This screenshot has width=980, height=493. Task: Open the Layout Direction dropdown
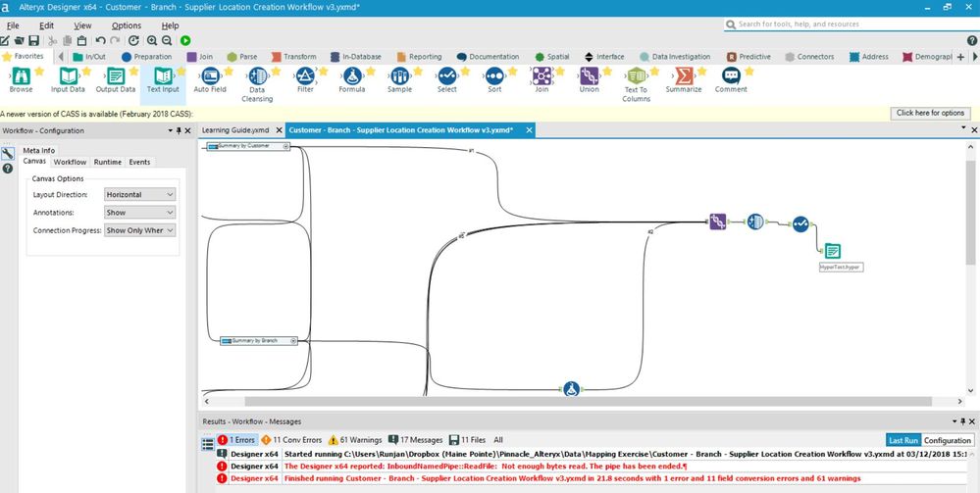[x=140, y=194]
